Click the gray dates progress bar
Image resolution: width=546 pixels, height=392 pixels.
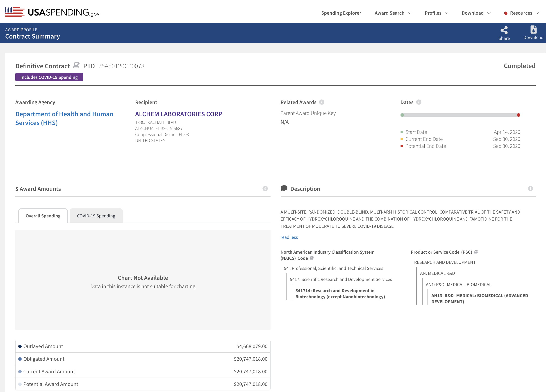click(460, 115)
